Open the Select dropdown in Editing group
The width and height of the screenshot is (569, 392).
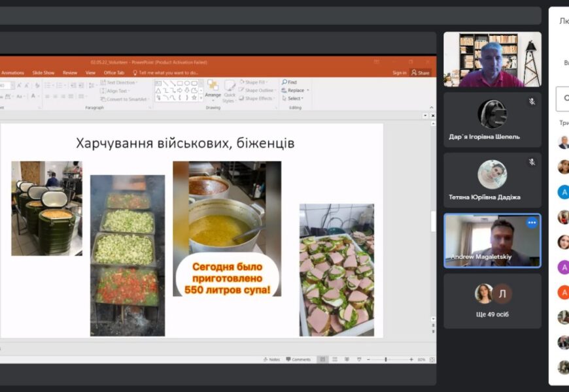294,99
